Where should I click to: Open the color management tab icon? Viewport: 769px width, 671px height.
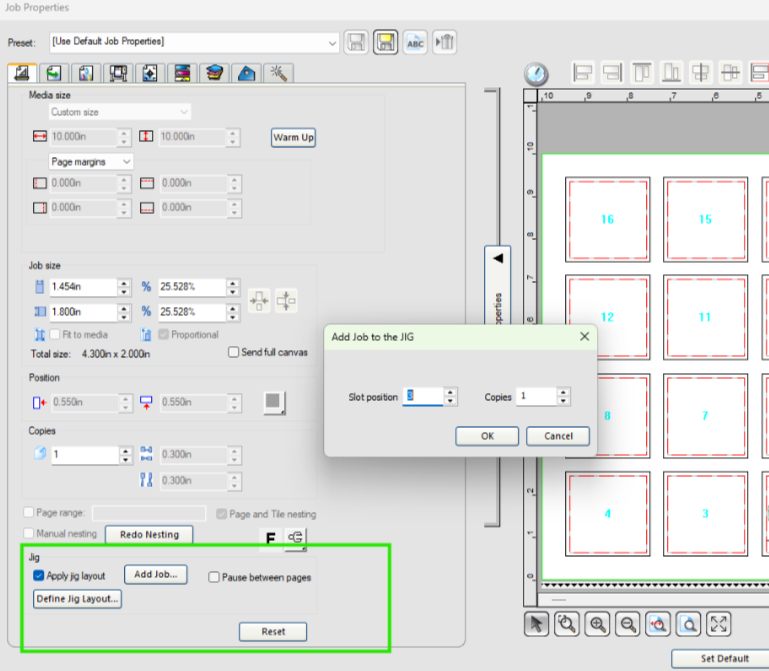click(x=182, y=74)
